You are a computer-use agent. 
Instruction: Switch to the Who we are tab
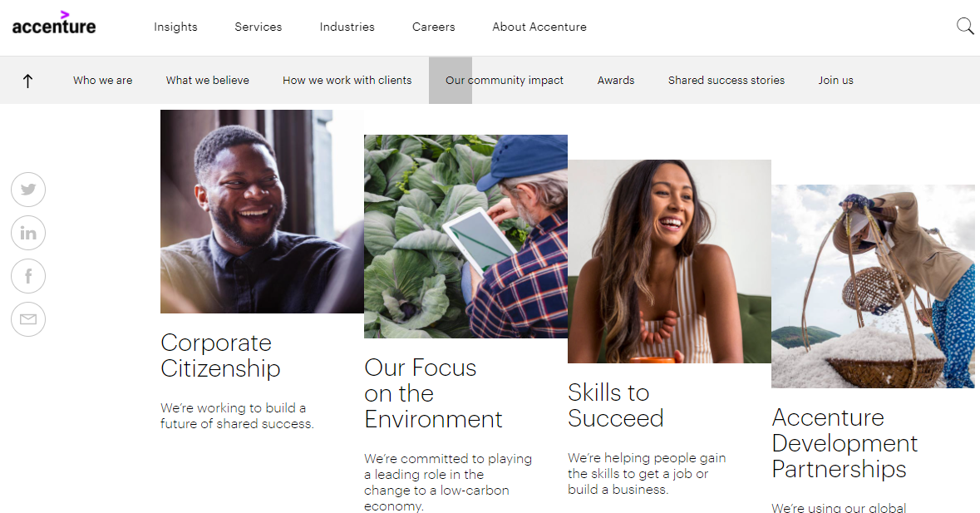(x=102, y=80)
